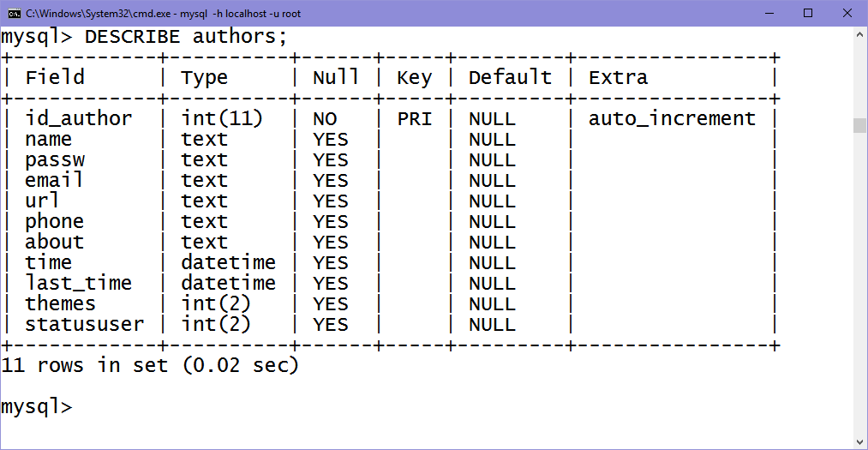Click the PRI key value
Image resolution: width=868 pixels, height=450 pixels.
(x=414, y=119)
